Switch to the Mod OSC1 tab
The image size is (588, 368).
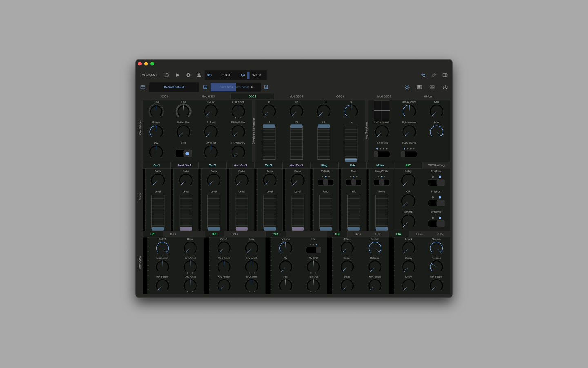click(208, 96)
